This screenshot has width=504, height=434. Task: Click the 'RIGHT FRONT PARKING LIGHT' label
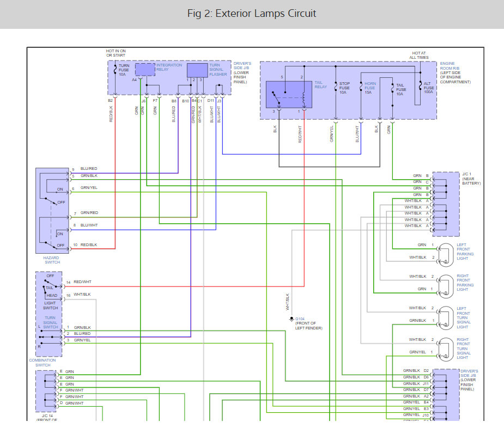pyautogui.click(x=465, y=283)
